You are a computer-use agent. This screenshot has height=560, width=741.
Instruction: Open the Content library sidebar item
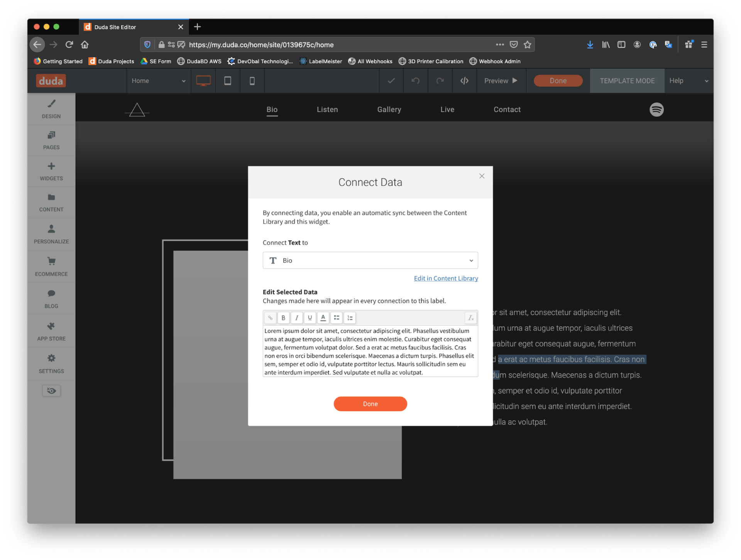(51, 203)
